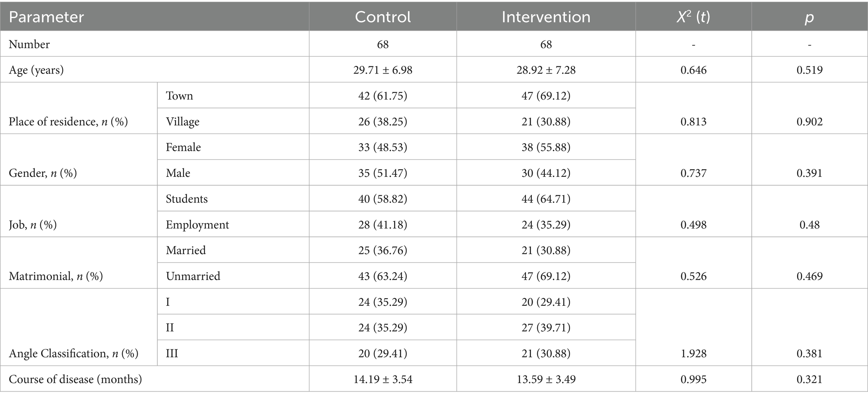Click the Control column header

pyautogui.click(x=382, y=17)
